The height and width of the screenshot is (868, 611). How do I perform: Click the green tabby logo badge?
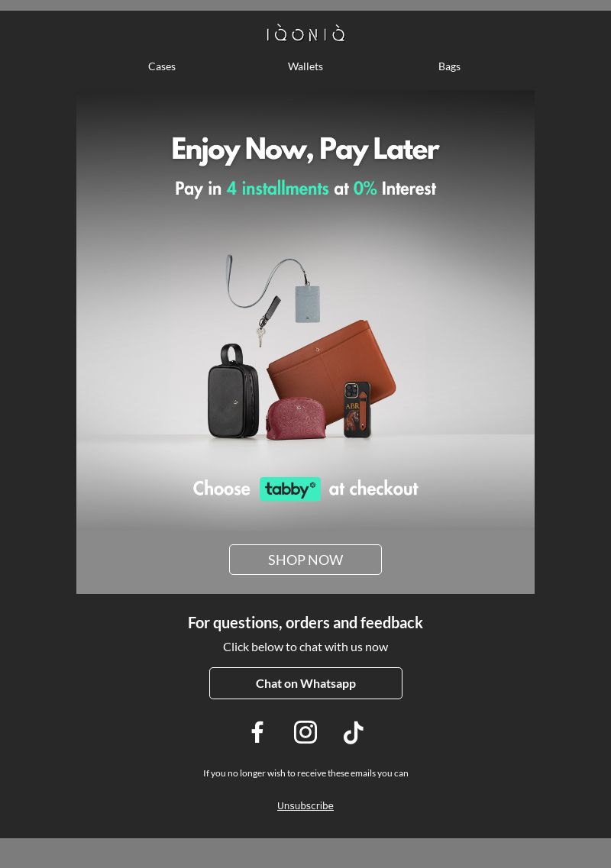pyautogui.click(x=290, y=489)
